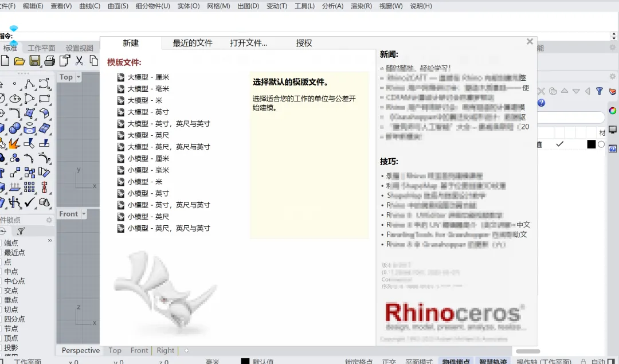Select the Trim tool

pyautogui.click(x=29, y=143)
